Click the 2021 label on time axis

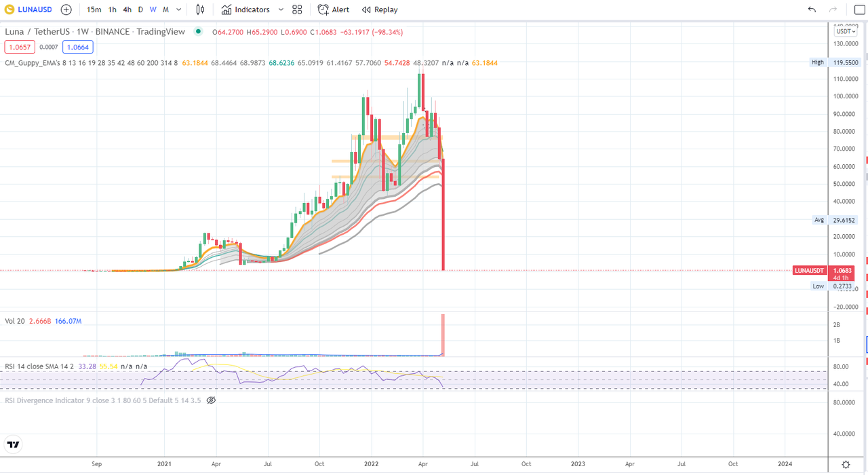165,464
